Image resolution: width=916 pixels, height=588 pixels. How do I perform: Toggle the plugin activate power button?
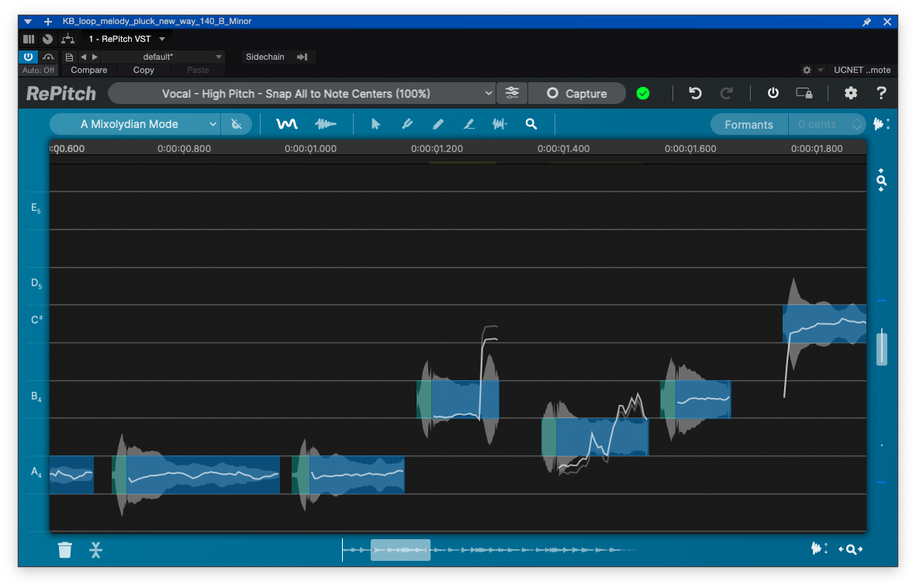tap(28, 57)
